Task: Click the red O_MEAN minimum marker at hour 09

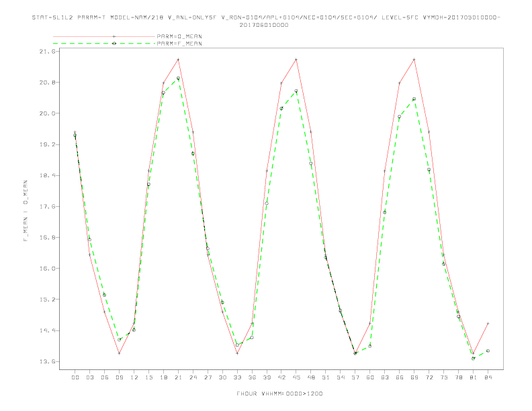Action: tap(119, 353)
